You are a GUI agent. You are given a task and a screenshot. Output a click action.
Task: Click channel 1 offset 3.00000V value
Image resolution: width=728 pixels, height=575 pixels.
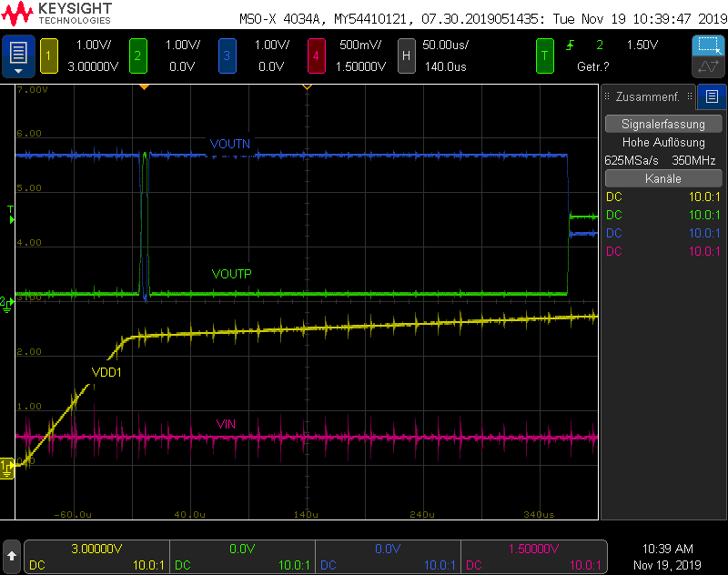coord(93,66)
